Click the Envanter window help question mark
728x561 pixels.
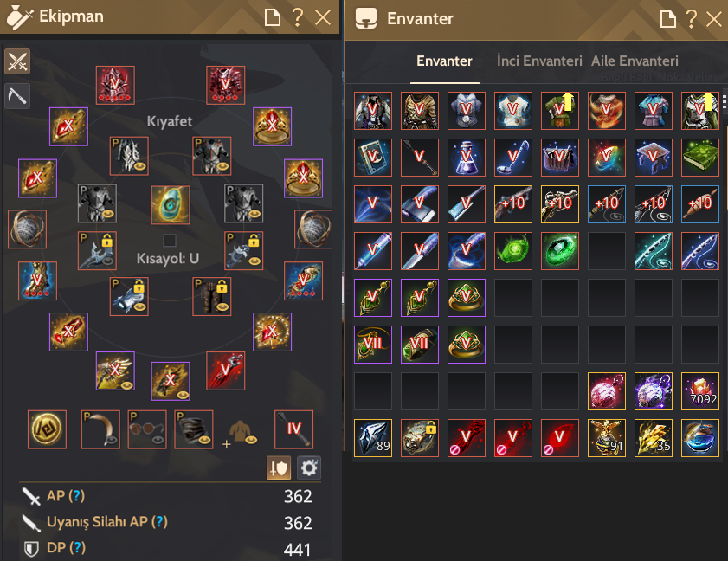[692, 19]
